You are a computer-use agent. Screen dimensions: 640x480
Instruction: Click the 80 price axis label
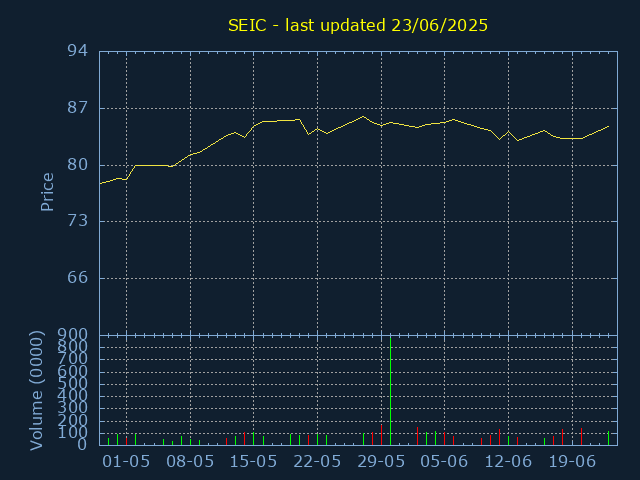(x=78, y=165)
